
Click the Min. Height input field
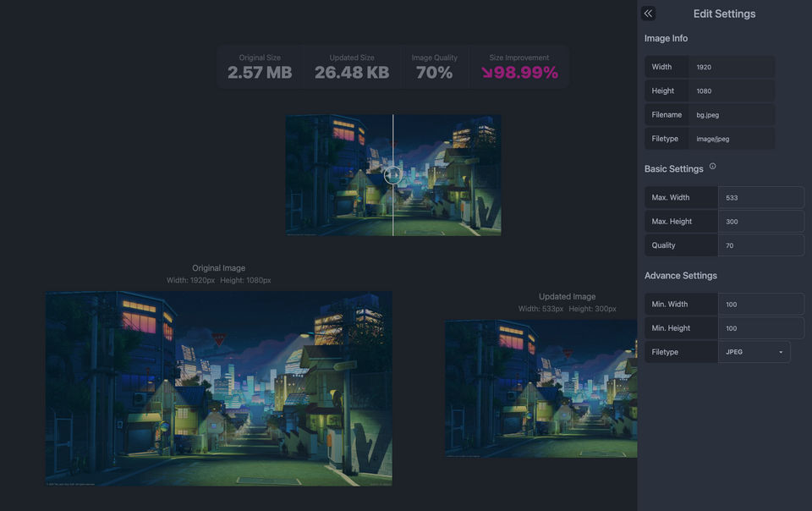[761, 328]
